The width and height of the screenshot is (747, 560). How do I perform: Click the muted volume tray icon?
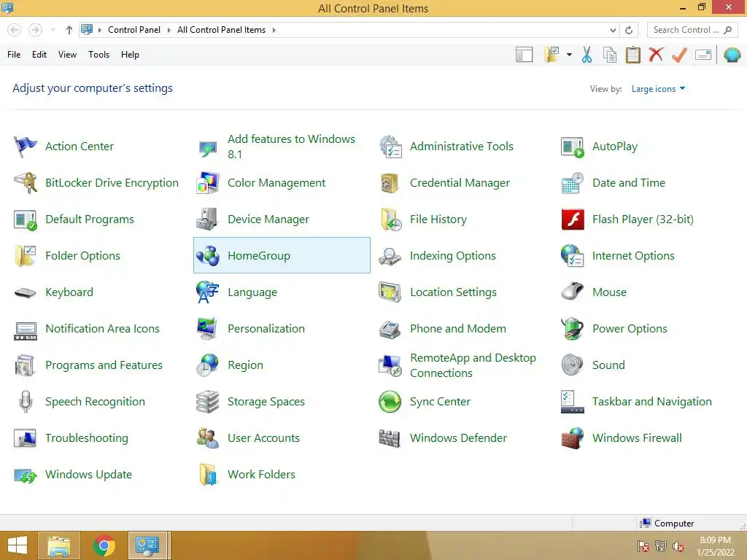[x=678, y=546]
